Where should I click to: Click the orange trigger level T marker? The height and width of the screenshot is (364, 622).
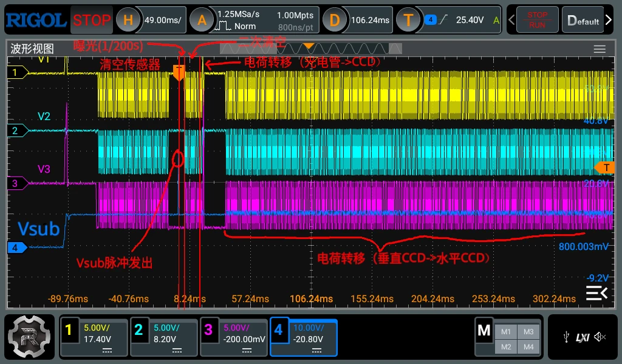tap(604, 167)
